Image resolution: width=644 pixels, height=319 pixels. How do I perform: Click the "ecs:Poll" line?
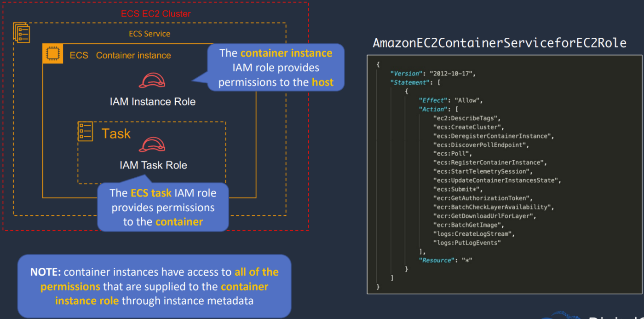coord(452,154)
